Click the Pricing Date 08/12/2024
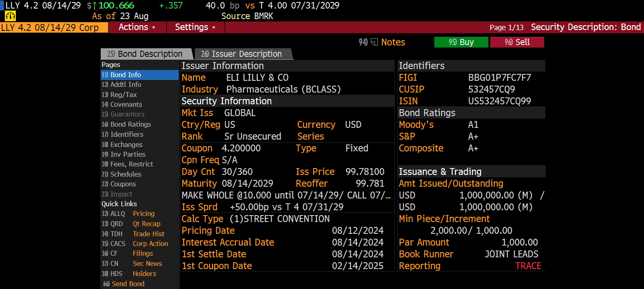This screenshot has width=644, height=289. point(358,231)
